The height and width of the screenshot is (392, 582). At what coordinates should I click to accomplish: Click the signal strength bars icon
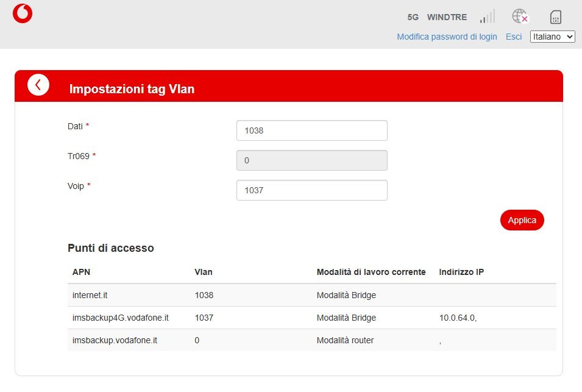pyautogui.click(x=487, y=16)
